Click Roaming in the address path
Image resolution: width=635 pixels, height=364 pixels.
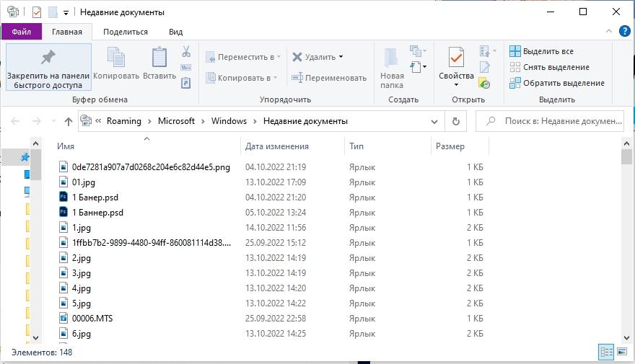[124, 121]
